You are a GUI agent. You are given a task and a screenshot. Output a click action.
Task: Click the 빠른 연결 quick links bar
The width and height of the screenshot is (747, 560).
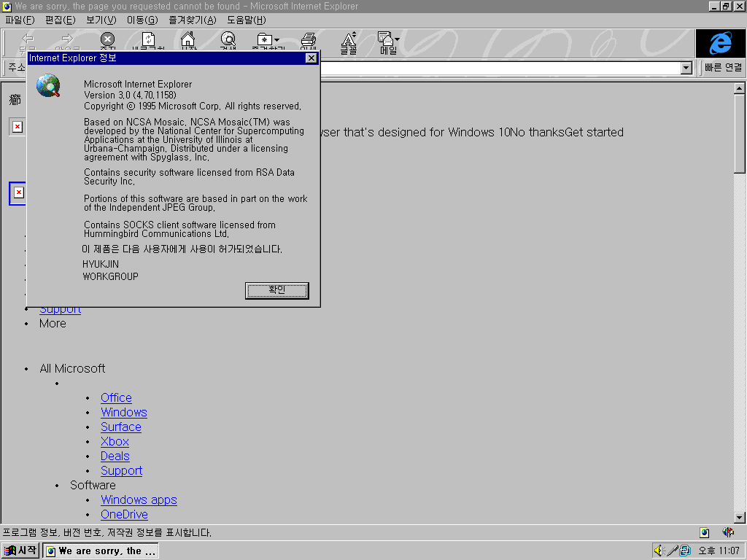pyautogui.click(x=723, y=68)
